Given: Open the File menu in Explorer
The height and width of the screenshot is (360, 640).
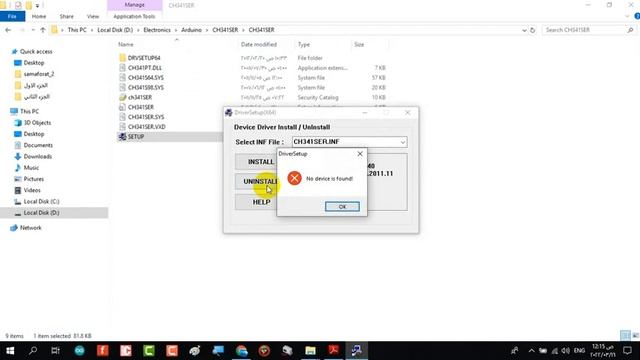Looking at the screenshot, I should (12, 16).
